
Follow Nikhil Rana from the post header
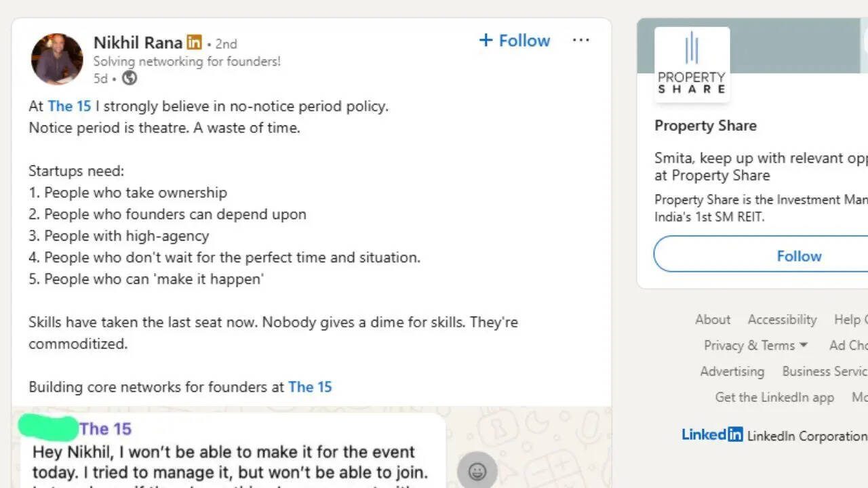click(514, 41)
